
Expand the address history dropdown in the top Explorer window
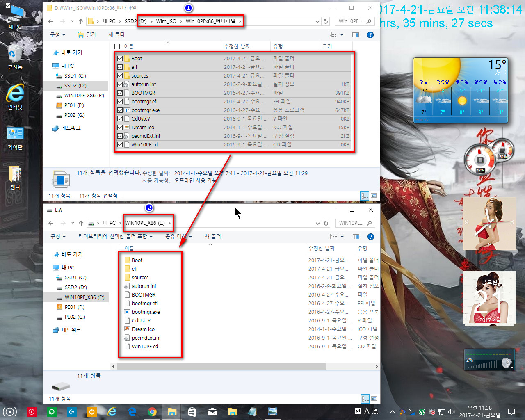[x=317, y=21]
